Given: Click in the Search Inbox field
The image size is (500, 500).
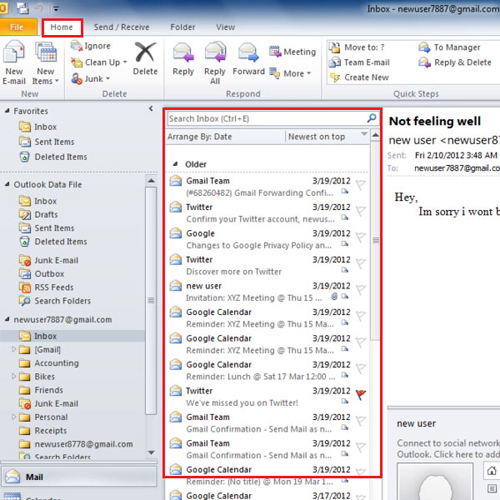Looking at the screenshot, I should click(266, 118).
